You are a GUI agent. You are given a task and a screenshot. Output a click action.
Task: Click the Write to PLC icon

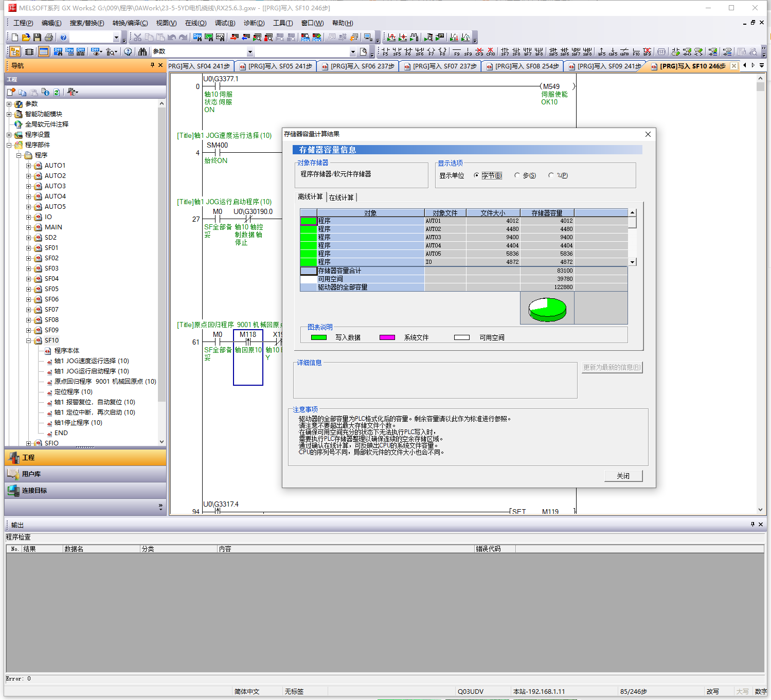tap(234, 38)
